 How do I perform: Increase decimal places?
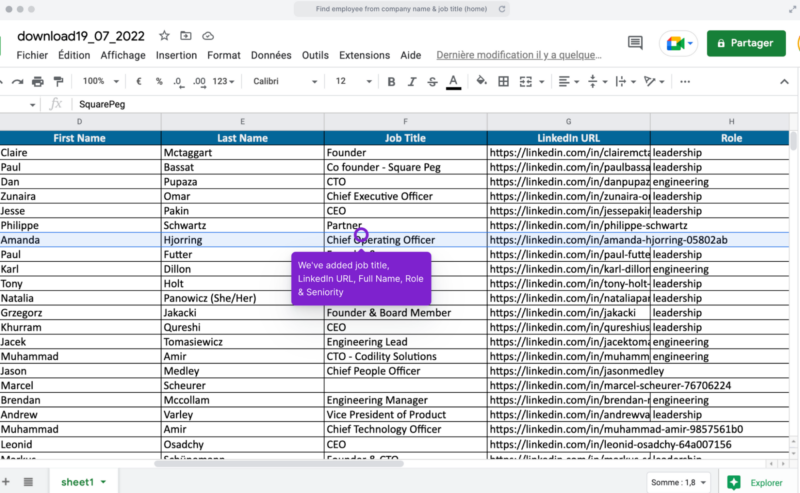pyautogui.click(x=199, y=82)
